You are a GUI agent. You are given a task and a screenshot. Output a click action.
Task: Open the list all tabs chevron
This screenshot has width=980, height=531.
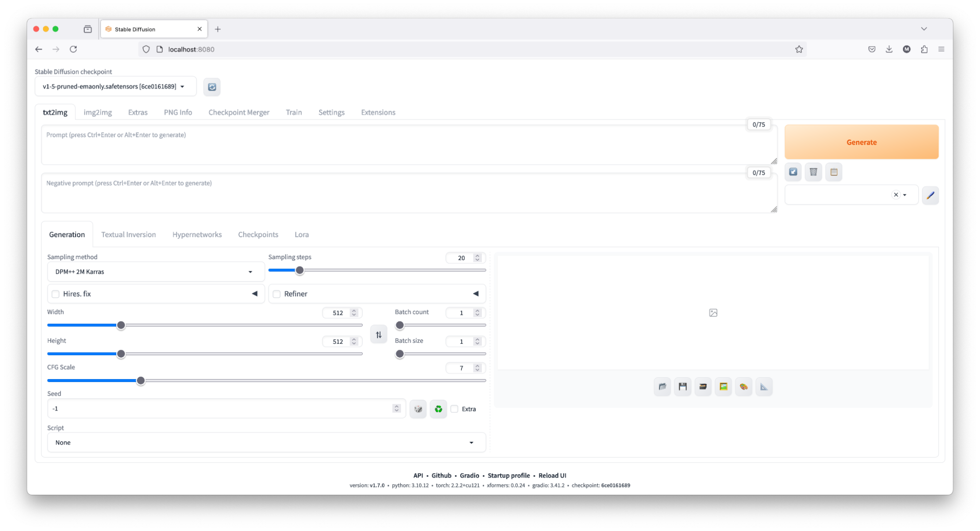click(924, 29)
